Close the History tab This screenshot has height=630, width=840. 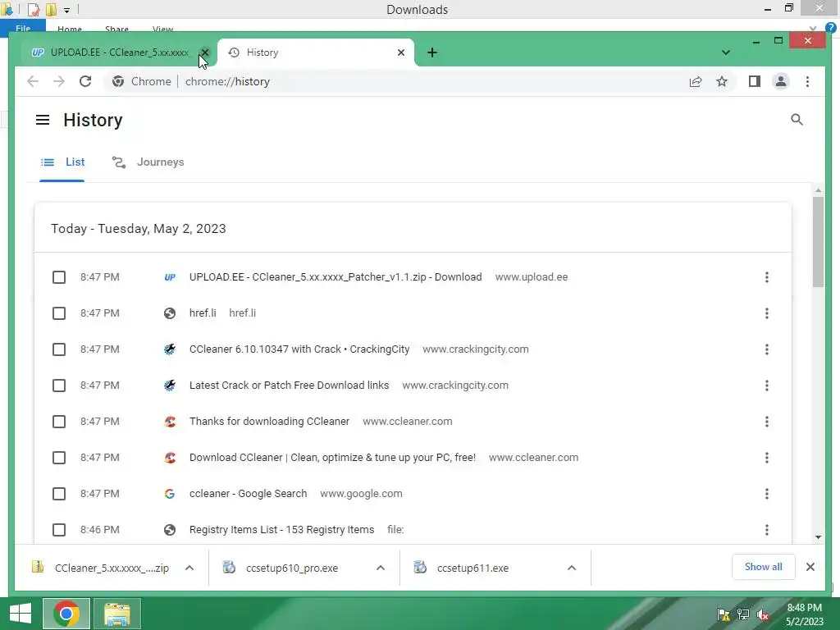(400, 52)
